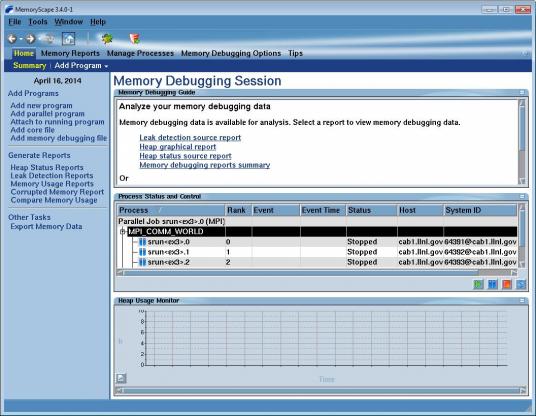Sort by the Event Time column header
Viewport: 536px width, 416px height.
point(323,210)
